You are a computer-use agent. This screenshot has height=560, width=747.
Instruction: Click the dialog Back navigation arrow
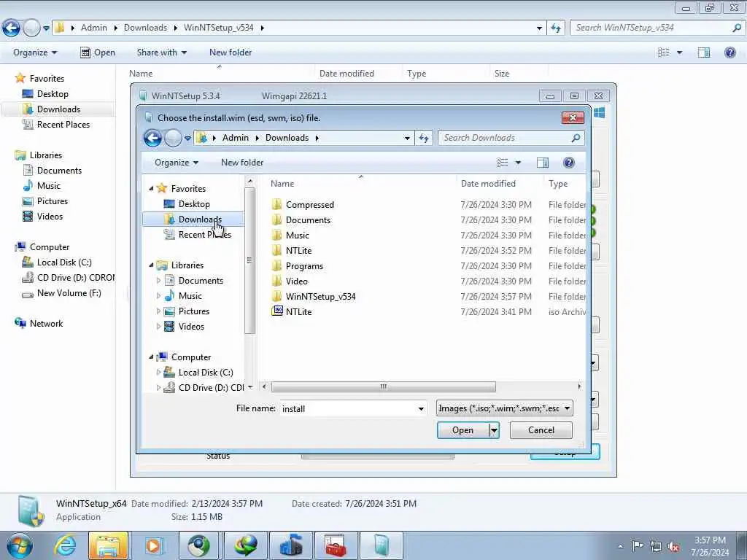[153, 138]
